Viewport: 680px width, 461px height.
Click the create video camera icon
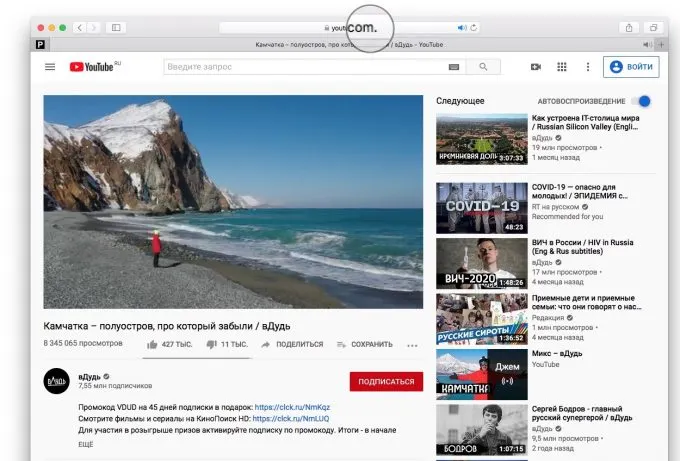point(535,67)
